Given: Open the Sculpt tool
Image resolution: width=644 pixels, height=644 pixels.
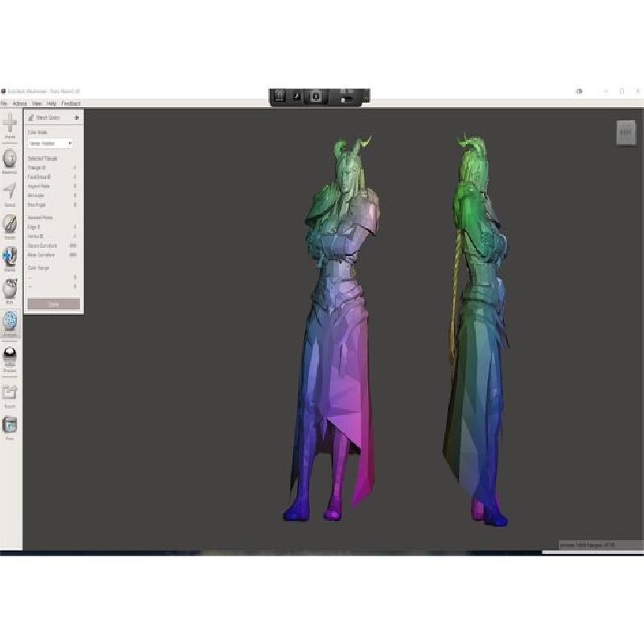Looking at the screenshot, I should (10, 224).
